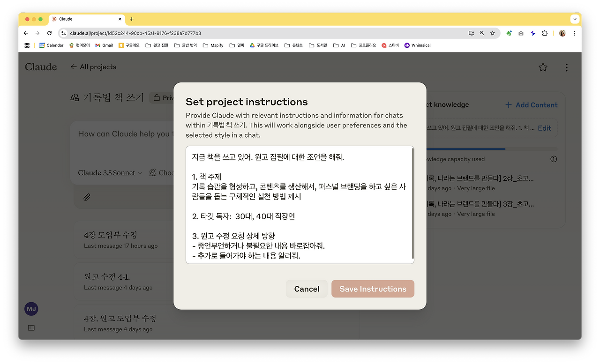Open the MJ account avatar
The image size is (600, 364).
point(31,309)
